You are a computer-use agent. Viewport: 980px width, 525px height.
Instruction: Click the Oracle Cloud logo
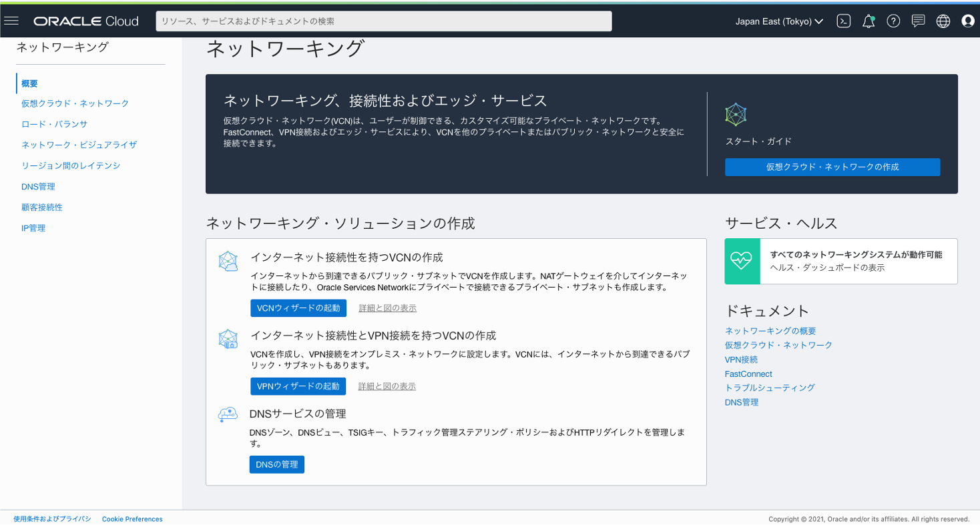point(86,21)
